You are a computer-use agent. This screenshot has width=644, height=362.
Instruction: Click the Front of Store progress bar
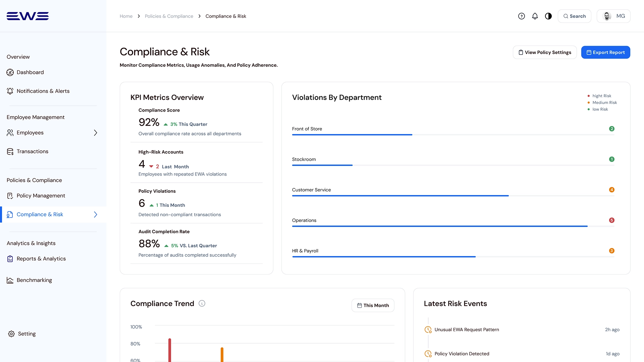pos(352,135)
